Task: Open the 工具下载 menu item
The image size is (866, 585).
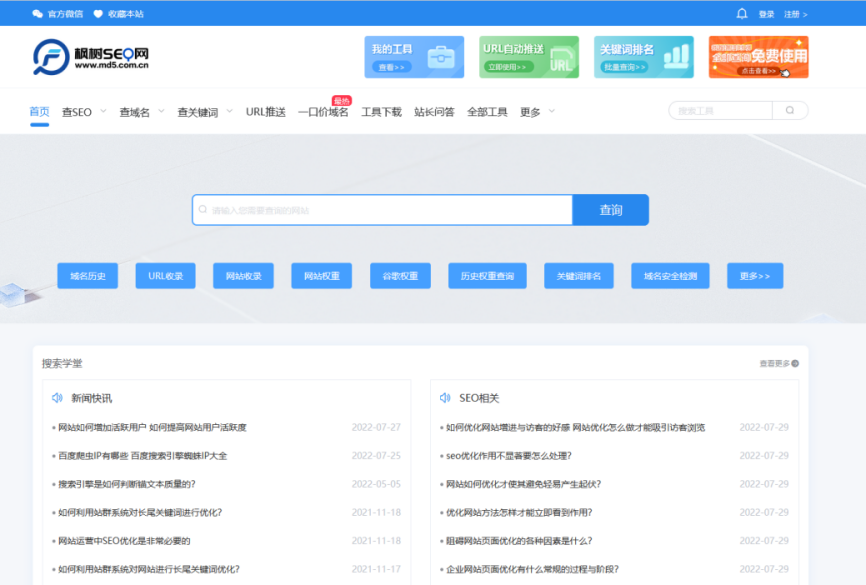Action: (x=382, y=112)
